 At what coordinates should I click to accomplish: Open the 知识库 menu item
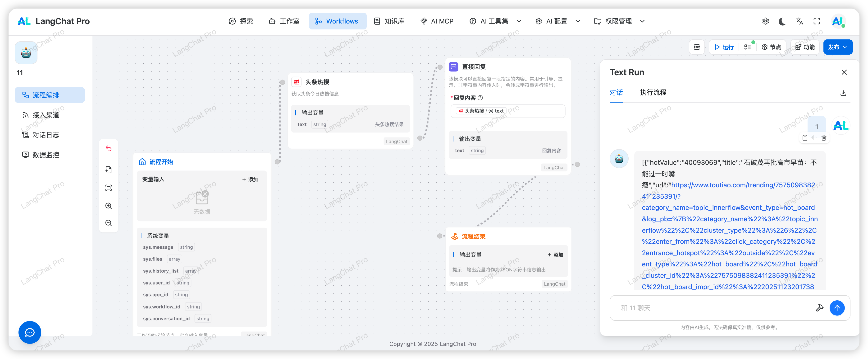389,21
